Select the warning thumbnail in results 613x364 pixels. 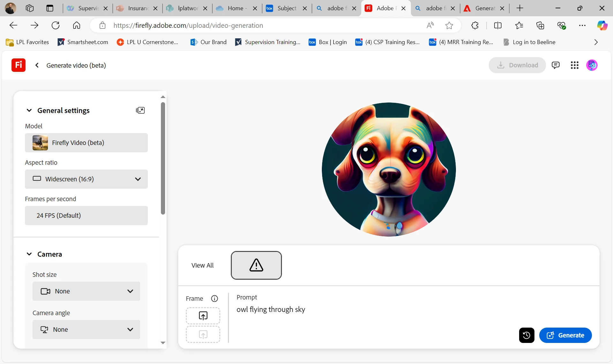pos(256,265)
